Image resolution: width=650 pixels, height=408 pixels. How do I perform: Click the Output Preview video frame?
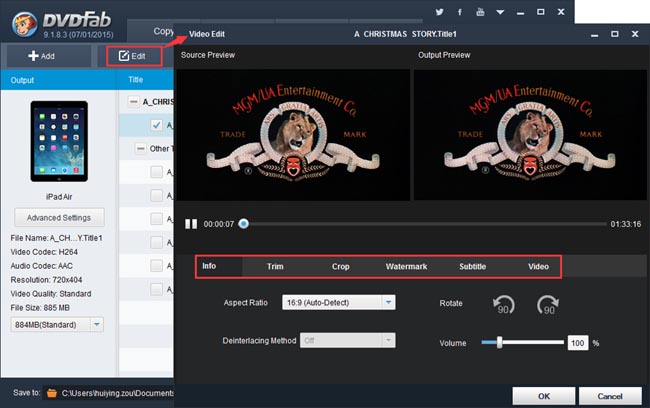pyautogui.click(x=530, y=135)
